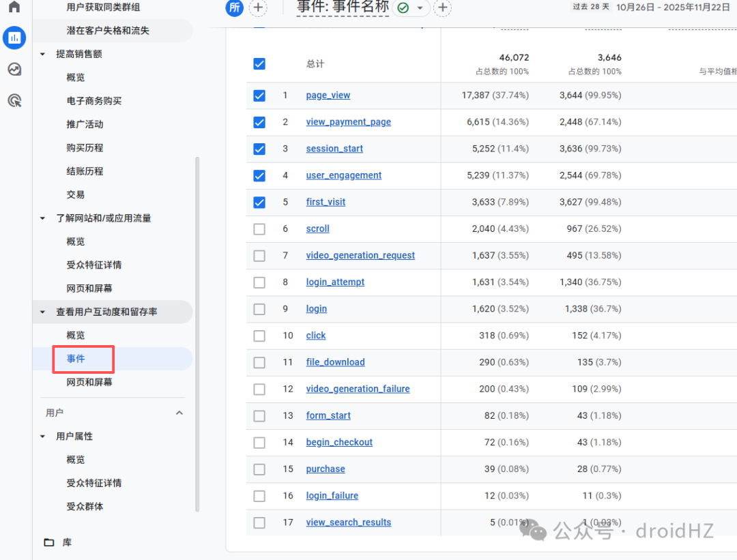Open 交易 in sidebar
The image size is (737, 560).
[76, 194]
